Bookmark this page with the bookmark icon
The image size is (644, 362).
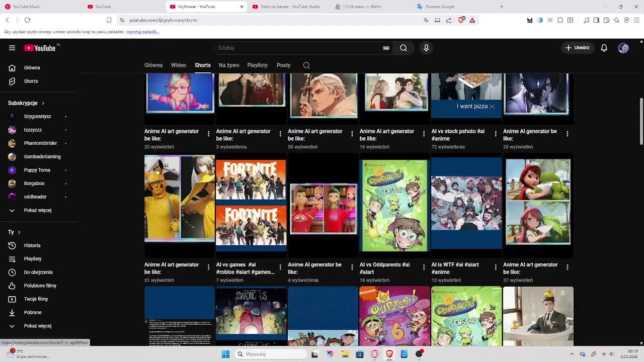coord(109,20)
